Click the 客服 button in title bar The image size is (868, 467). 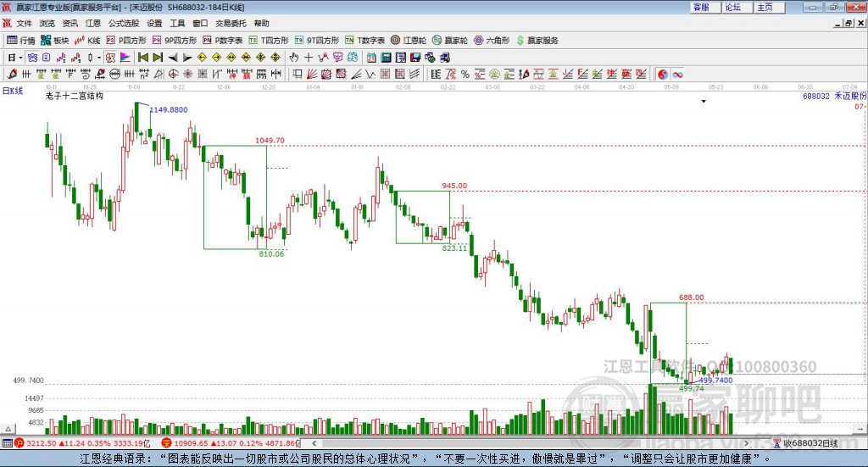pos(704,7)
